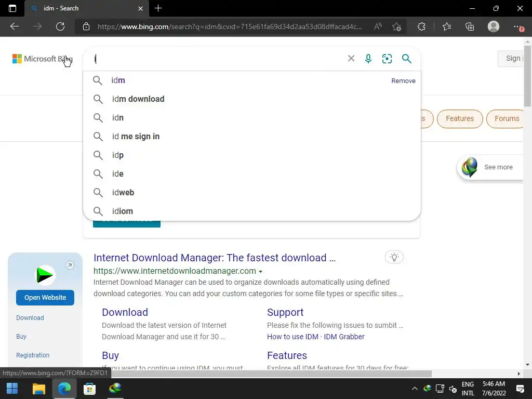
Task: Clear the Bing search box
Action: pos(351,58)
